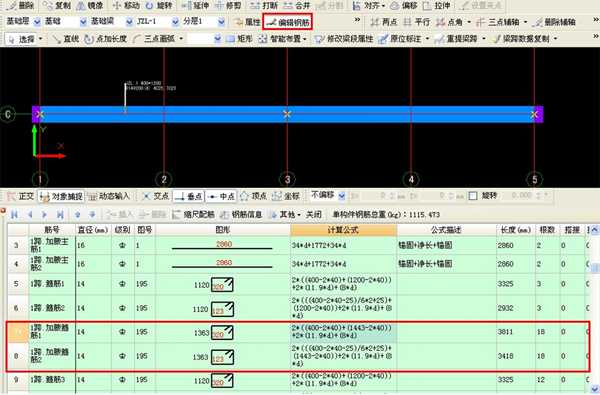Select the 三点辅轴 tool
The image size is (600, 395).
(x=502, y=22)
